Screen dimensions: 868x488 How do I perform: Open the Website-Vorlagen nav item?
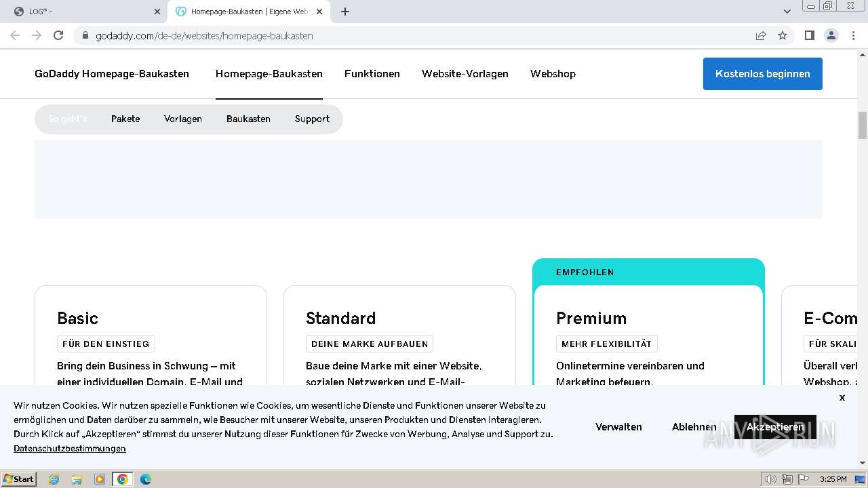(465, 74)
